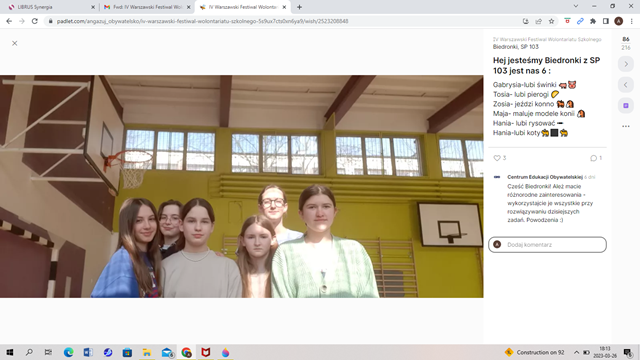640x360 pixels.
Task: Click the comment bubble icon
Action: click(x=593, y=158)
